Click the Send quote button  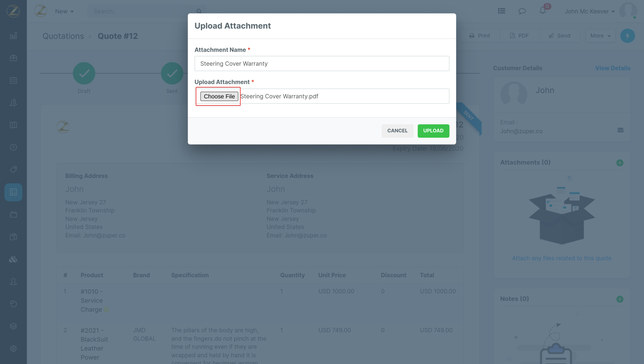[559, 36]
